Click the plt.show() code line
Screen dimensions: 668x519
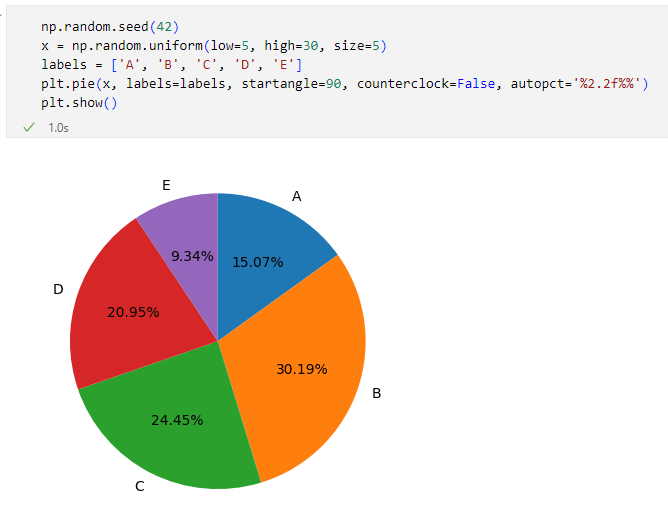pyautogui.click(x=79, y=103)
